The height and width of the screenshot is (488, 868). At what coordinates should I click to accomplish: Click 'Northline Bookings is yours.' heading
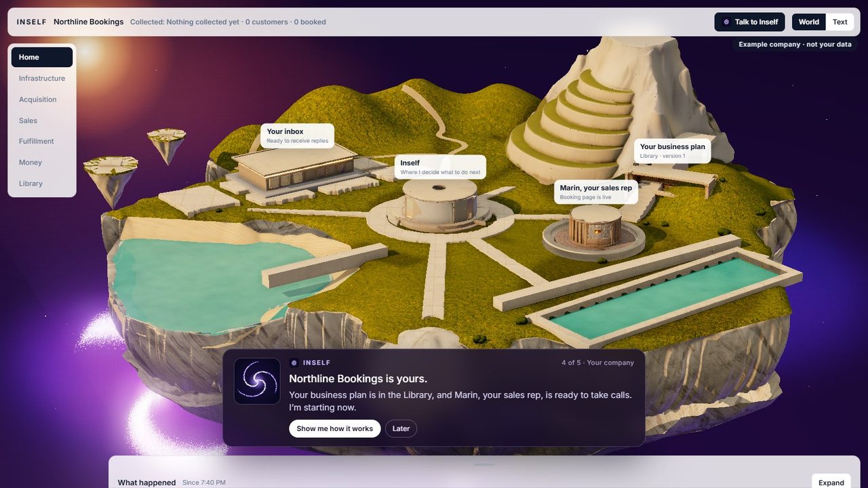pyautogui.click(x=358, y=379)
